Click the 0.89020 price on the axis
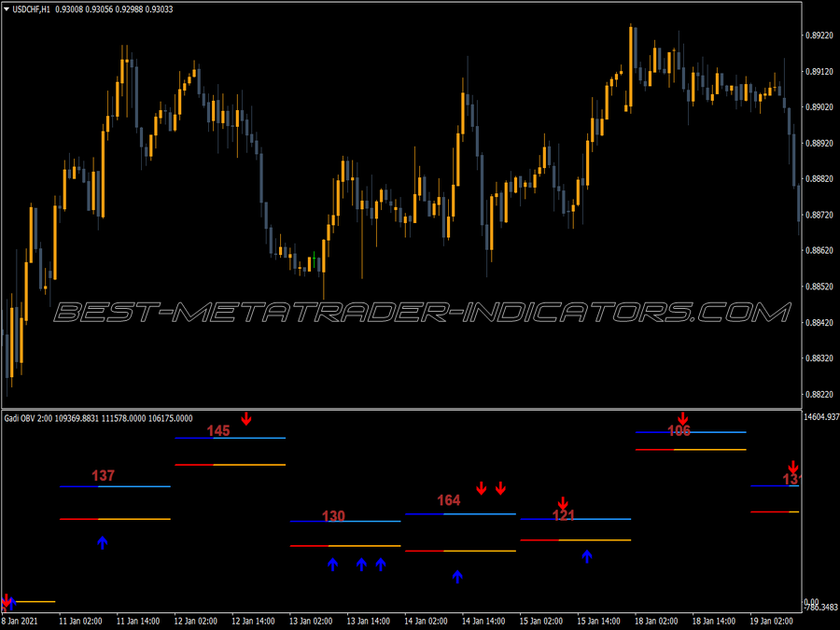This screenshot has height=630, width=840. click(819, 107)
